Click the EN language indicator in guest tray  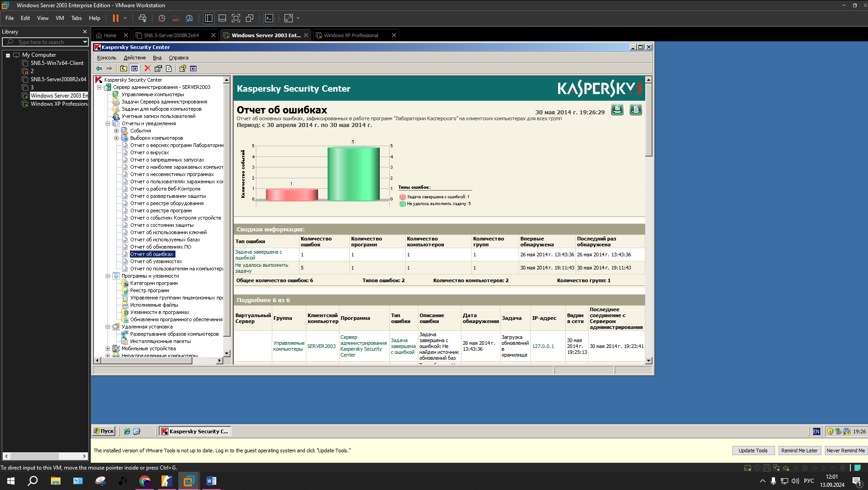coord(816,431)
